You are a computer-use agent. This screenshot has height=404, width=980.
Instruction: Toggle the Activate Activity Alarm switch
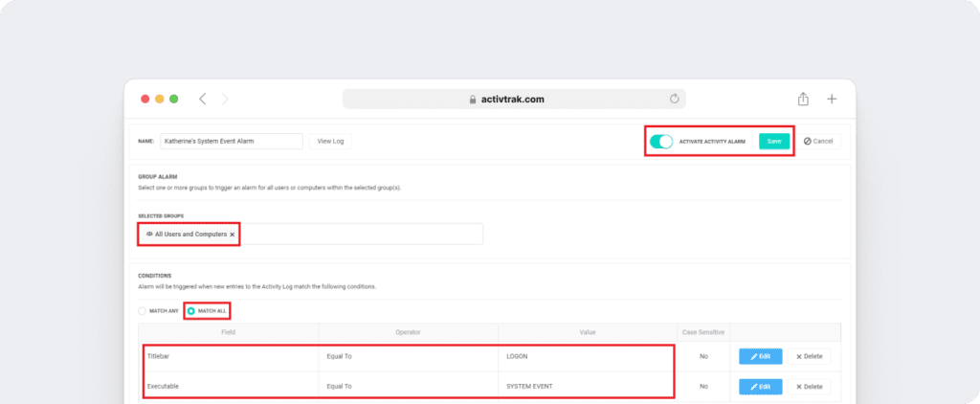[661, 142]
